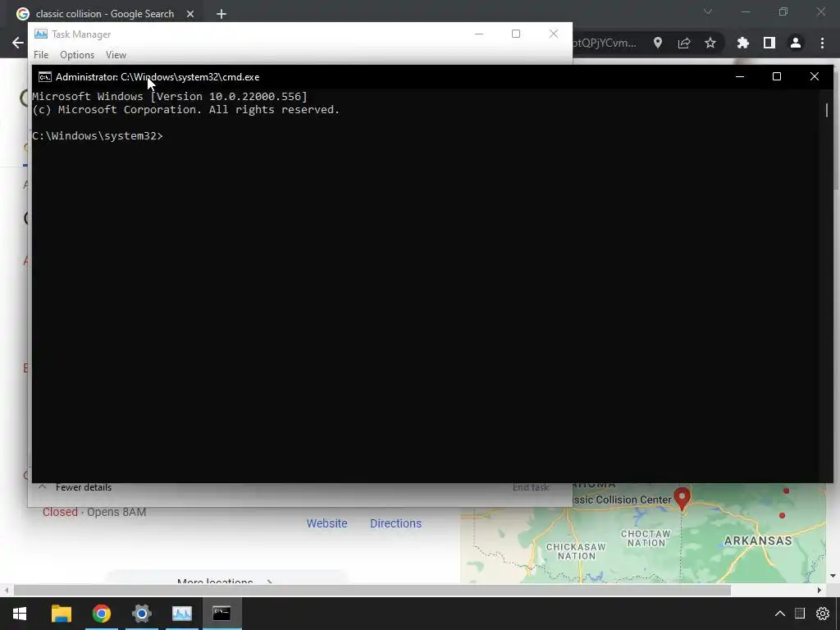840x630 pixels.
Task: Close the Command Prompt window
Action: coord(815,76)
